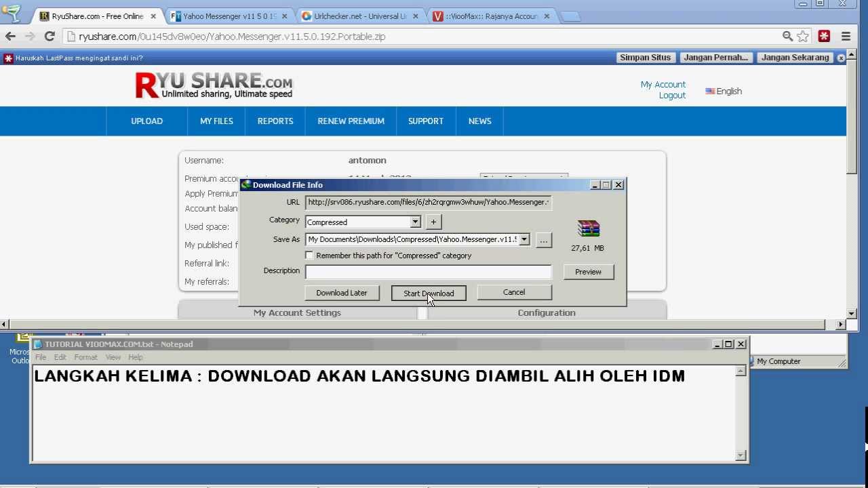Screen dimensions: 868x488
Task: Close the Urlchecker.net tab
Action: (415, 16)
